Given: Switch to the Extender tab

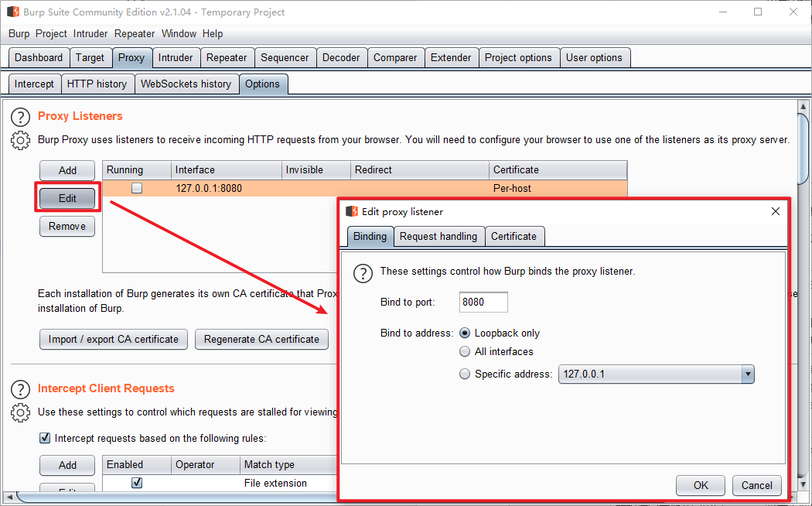Looking at the screenshot, I should click(451, 57).
